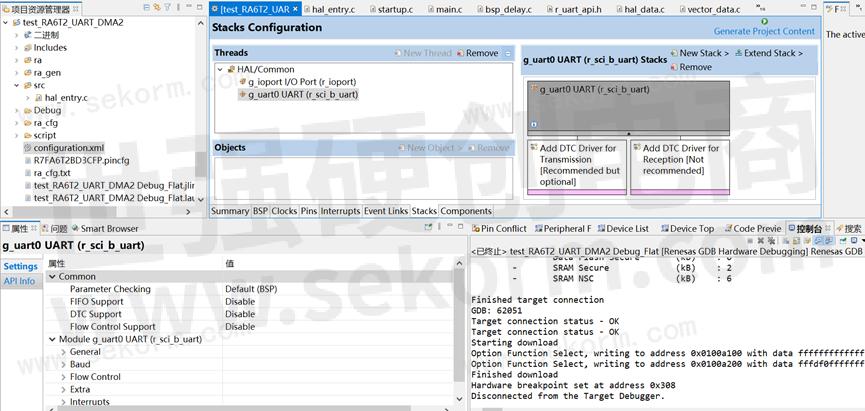Click the New Stack icon
Image resolution: width=865 pixels, height=411 pixels.
click(674, 53)
